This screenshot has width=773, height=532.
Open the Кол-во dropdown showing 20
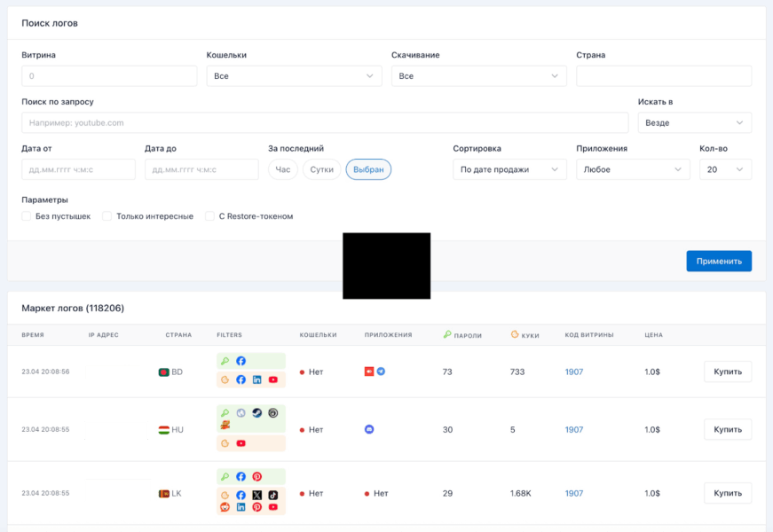(725, 169)
